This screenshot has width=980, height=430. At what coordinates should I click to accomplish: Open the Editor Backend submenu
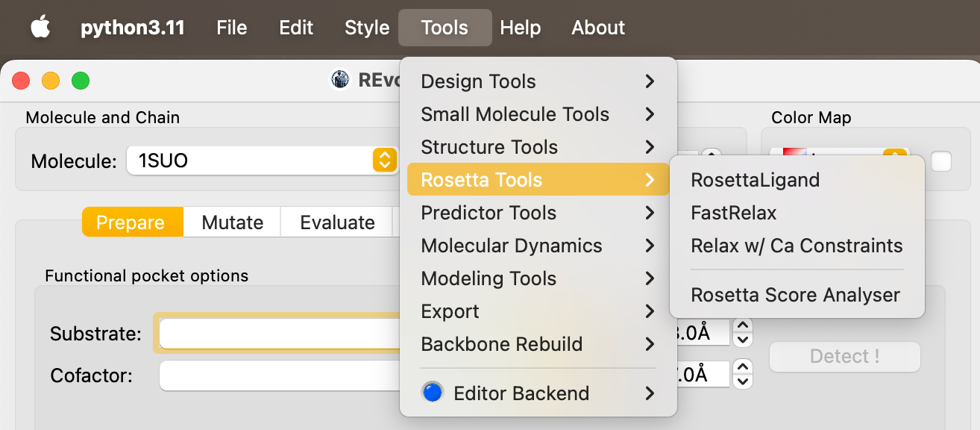(538, 393)
